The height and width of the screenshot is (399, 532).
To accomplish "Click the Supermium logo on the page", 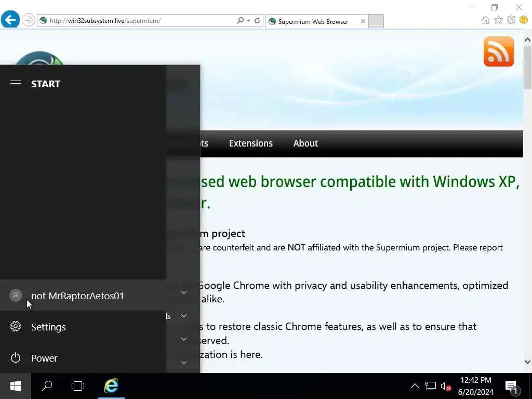I will point(39,58).
